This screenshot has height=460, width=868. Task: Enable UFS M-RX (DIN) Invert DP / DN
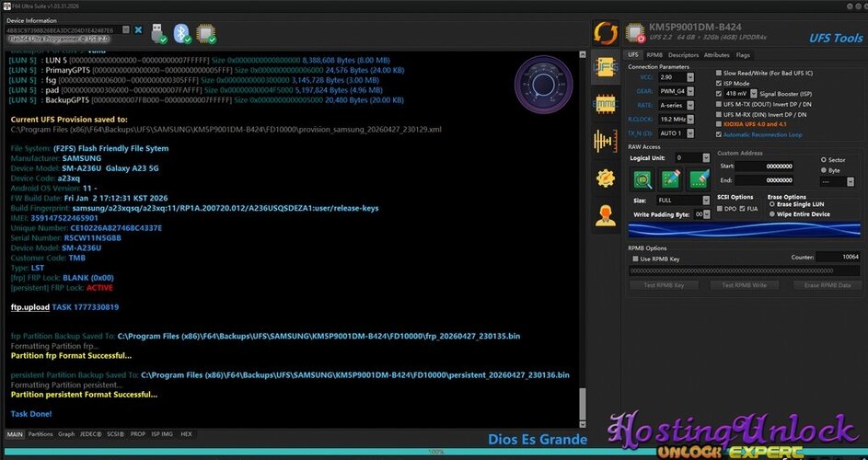pyautogui.click(x=719, y=115)
